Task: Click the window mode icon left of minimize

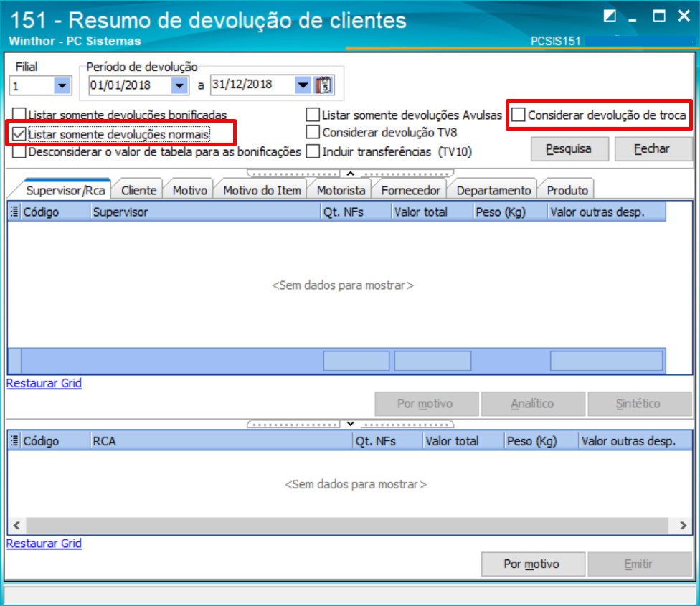Action: coord(610,16)
